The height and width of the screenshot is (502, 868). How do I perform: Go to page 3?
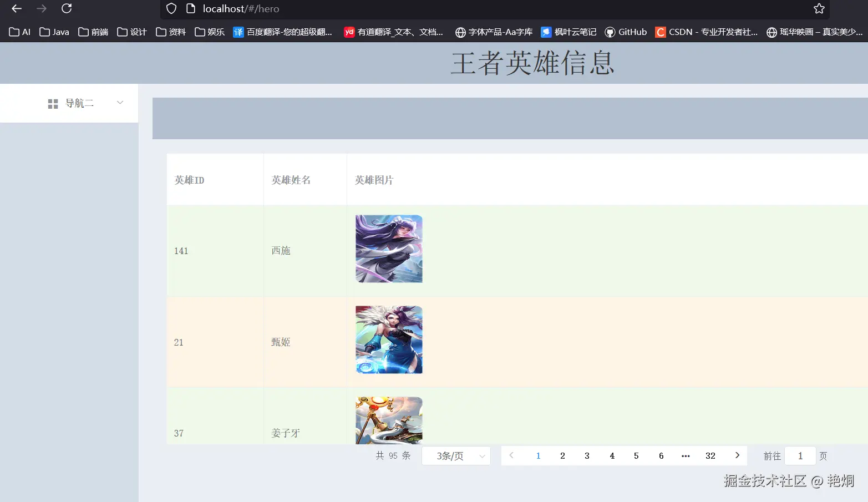(x=587, y=456)
